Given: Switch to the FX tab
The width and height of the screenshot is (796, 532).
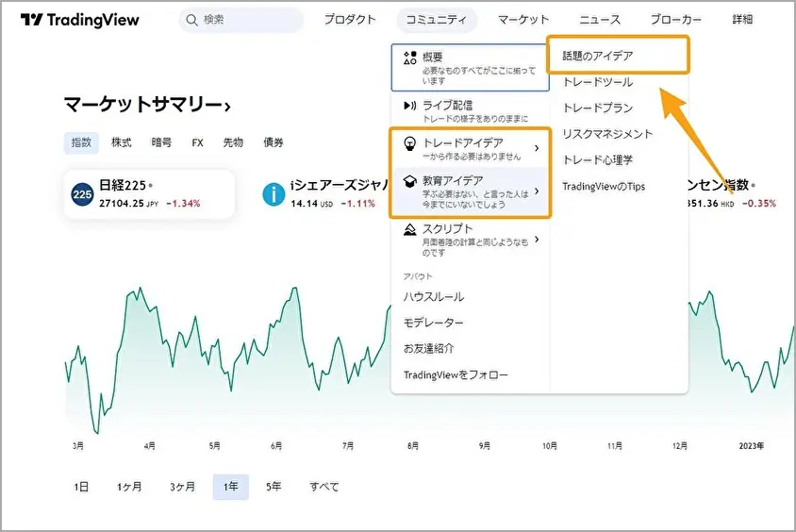Looking at the screenshot, I should pyautogui.click(x=197, y=143).
